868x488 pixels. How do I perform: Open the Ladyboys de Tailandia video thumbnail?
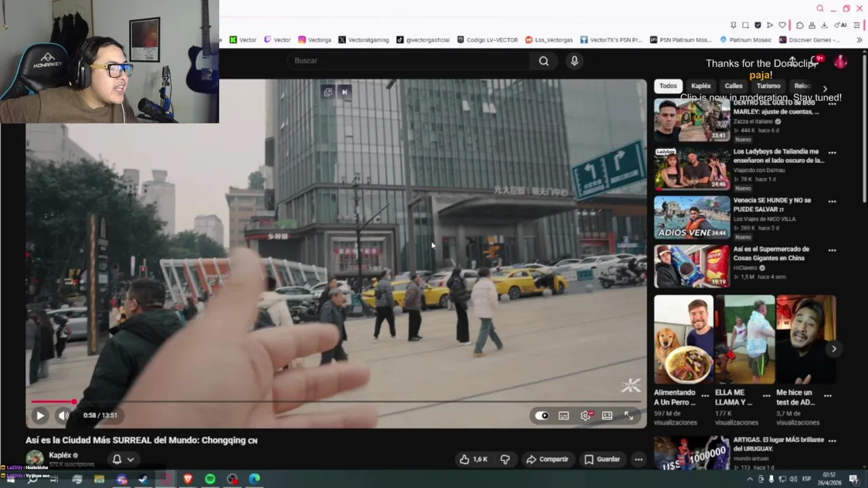point(692,169)
